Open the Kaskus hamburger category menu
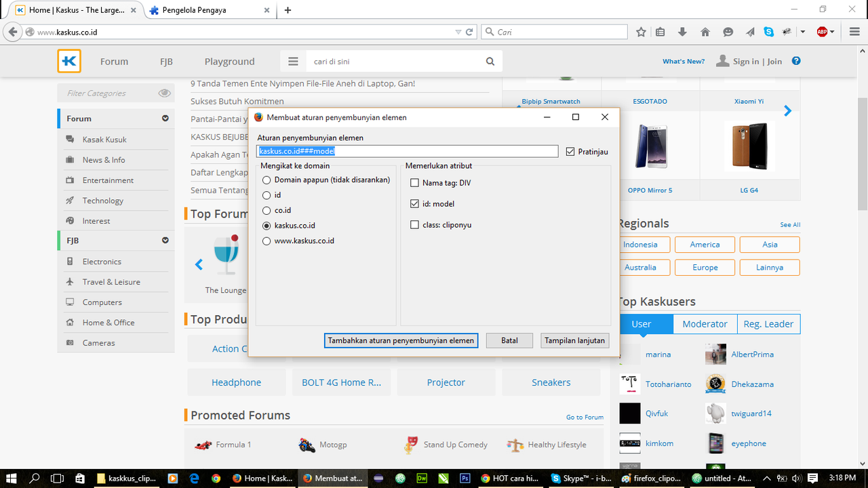The image size is (868, 488). tap(293, 62)
